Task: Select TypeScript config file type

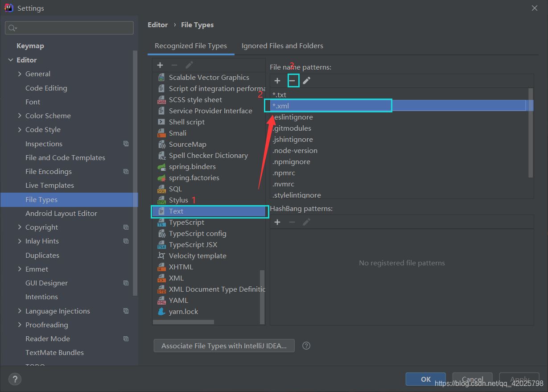Action: pyautogui.click(x=209, y=234)
